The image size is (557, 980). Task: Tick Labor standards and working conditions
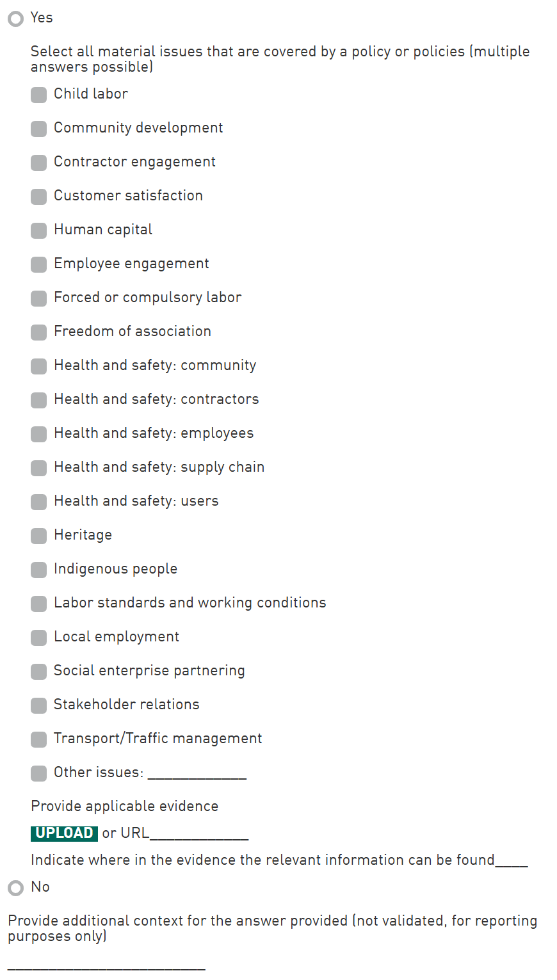[39, 604]
